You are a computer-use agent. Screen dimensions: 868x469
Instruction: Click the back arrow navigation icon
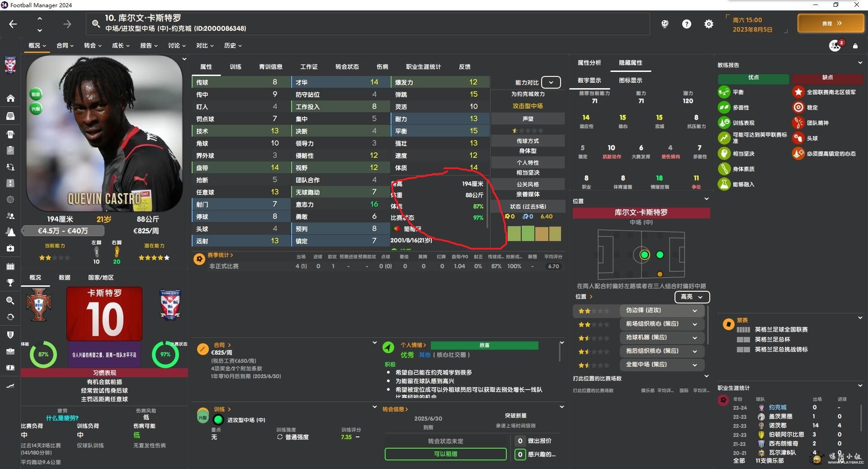(x=13, y=24)
